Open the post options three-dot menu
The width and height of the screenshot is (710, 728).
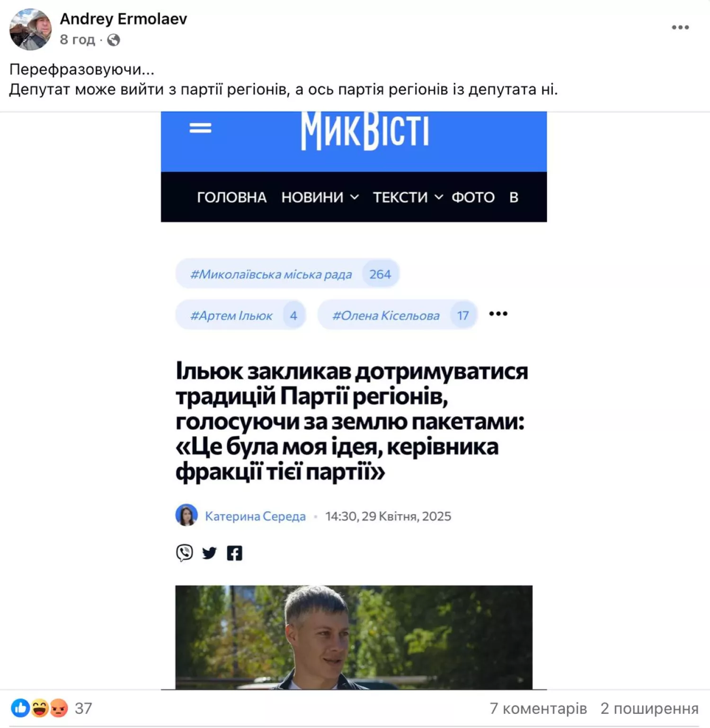[680, 27]
